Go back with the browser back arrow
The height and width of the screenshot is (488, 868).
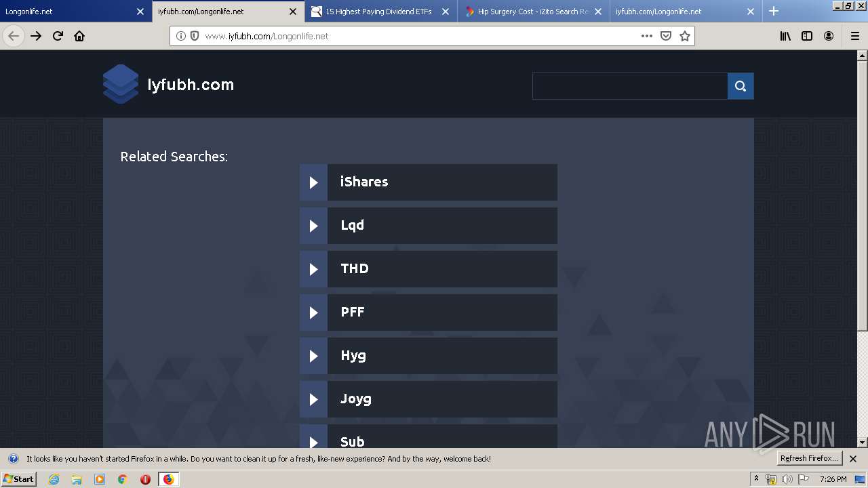[x=14, y=36]
